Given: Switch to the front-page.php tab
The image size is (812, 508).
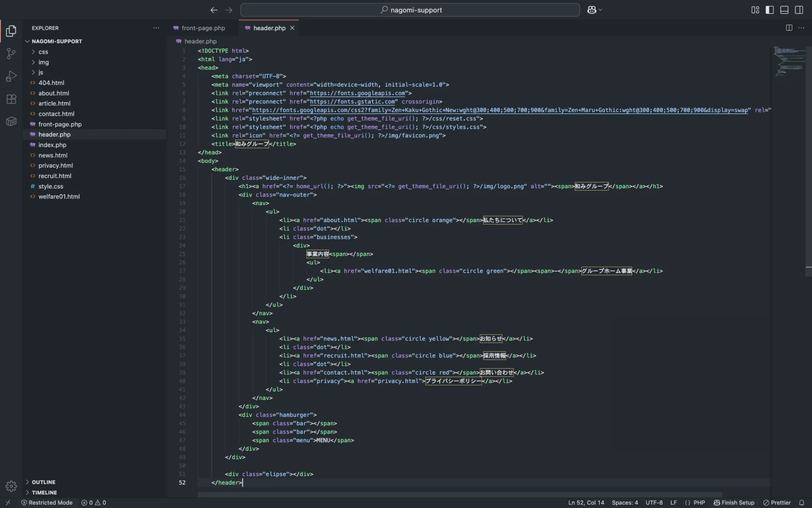Looking at the screenshot, I should 203,28.
